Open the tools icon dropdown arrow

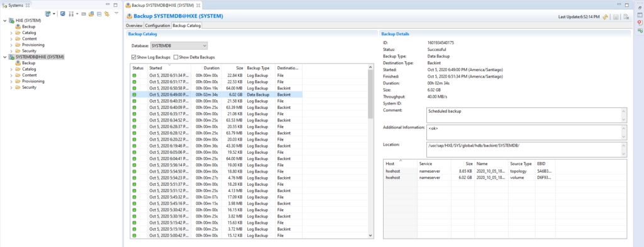click(77, 14)
